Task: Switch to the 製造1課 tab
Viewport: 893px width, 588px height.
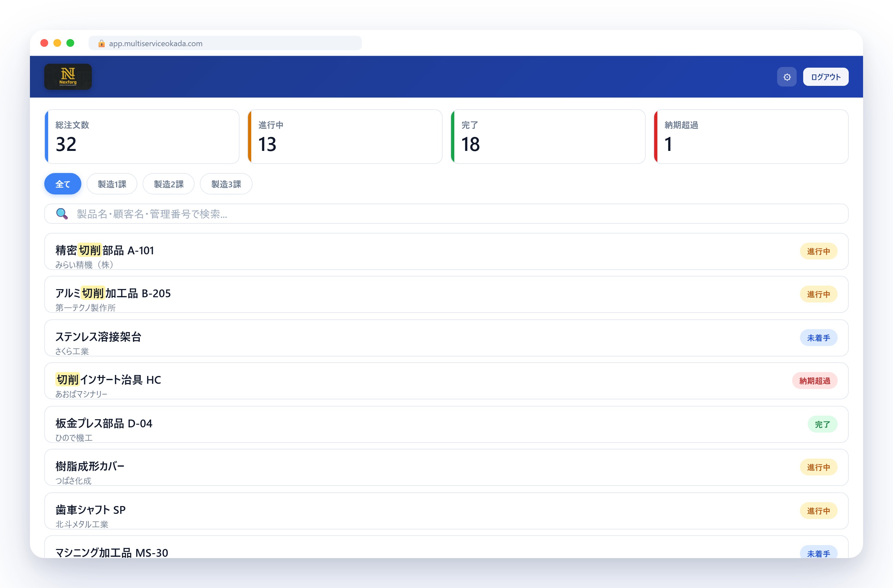Action: tap(112, 184)
